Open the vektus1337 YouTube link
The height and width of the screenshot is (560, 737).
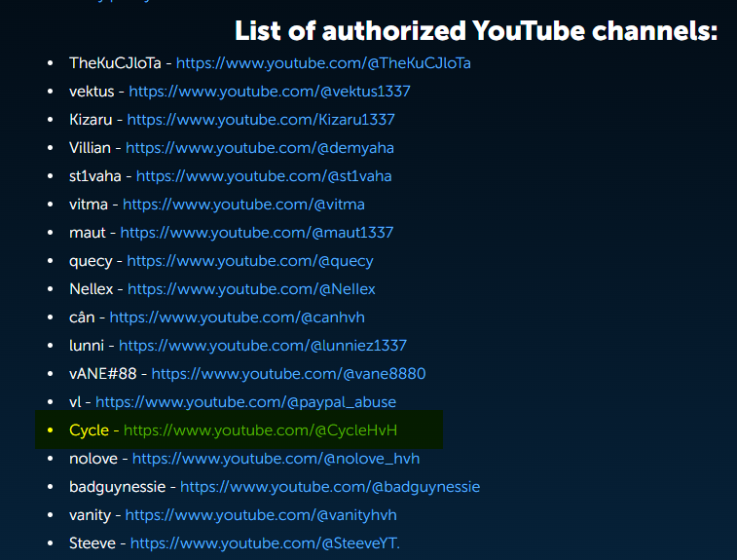pyautogui.click(x=270, y=92)
